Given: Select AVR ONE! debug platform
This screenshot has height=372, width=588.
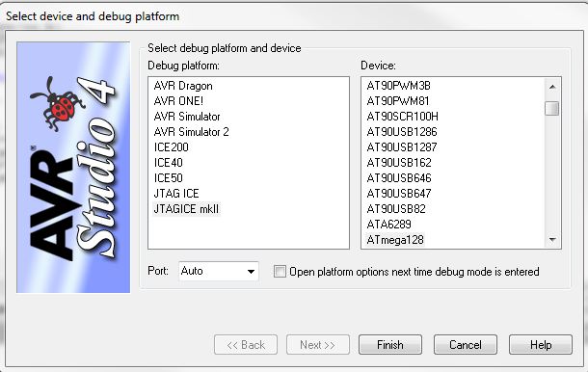Looking at the screenshot, I should point(178,101).
